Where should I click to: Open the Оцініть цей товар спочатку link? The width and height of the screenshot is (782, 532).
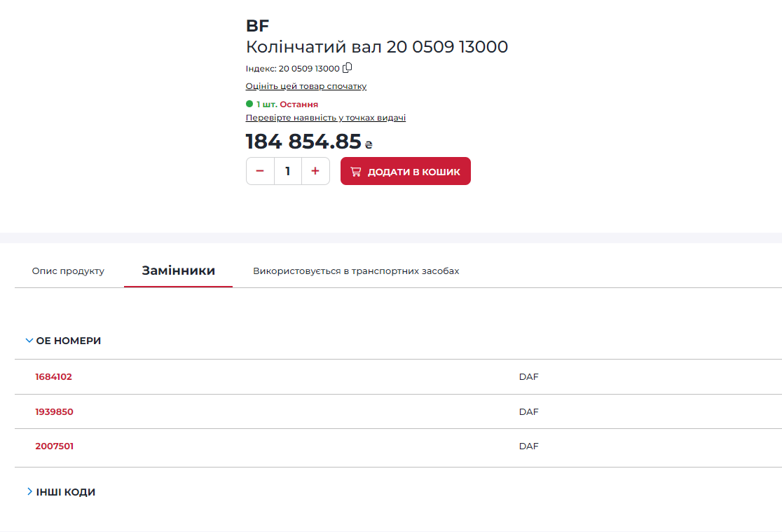(x=306, y=86)
